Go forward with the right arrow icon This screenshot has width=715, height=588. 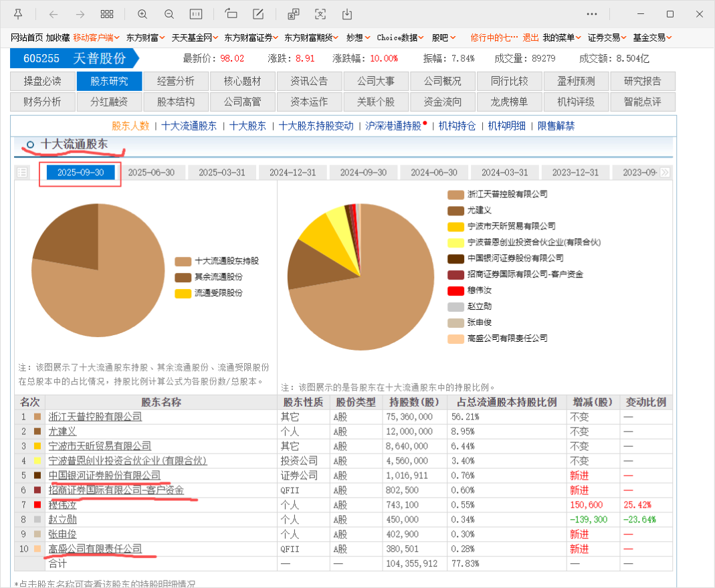coord(80,14)
